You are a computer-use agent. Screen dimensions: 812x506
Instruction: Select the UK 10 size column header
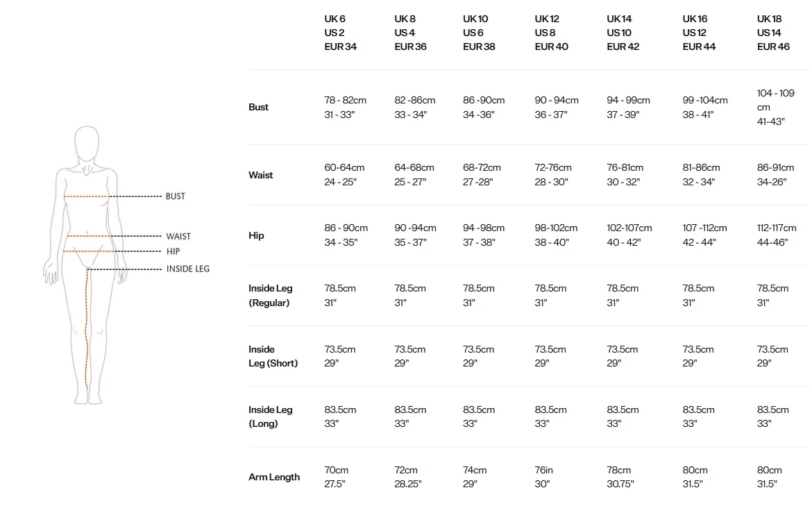480,33
